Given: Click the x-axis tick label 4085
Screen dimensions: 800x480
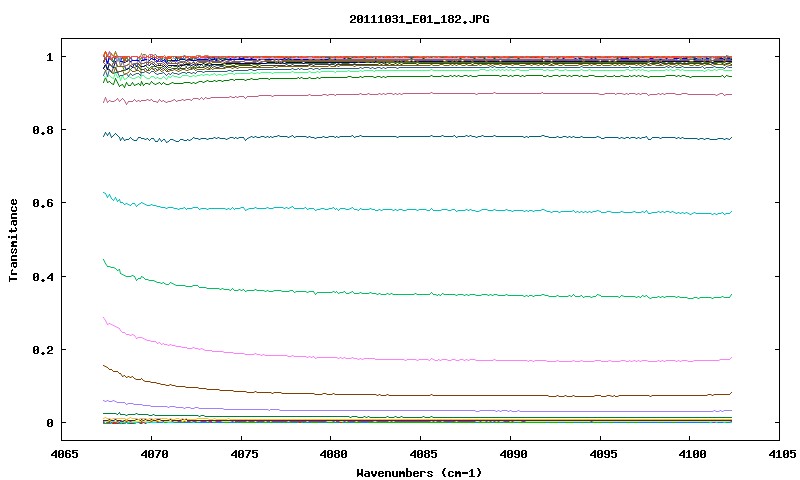Looking at the screenshot, I should click(x=421, y=453).
